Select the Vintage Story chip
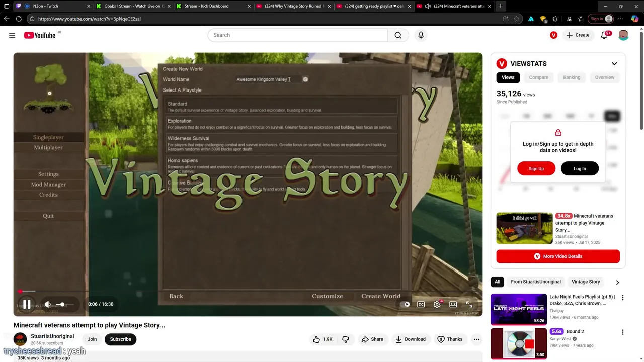This screenshot has width=644, height=362. [586, 282]
